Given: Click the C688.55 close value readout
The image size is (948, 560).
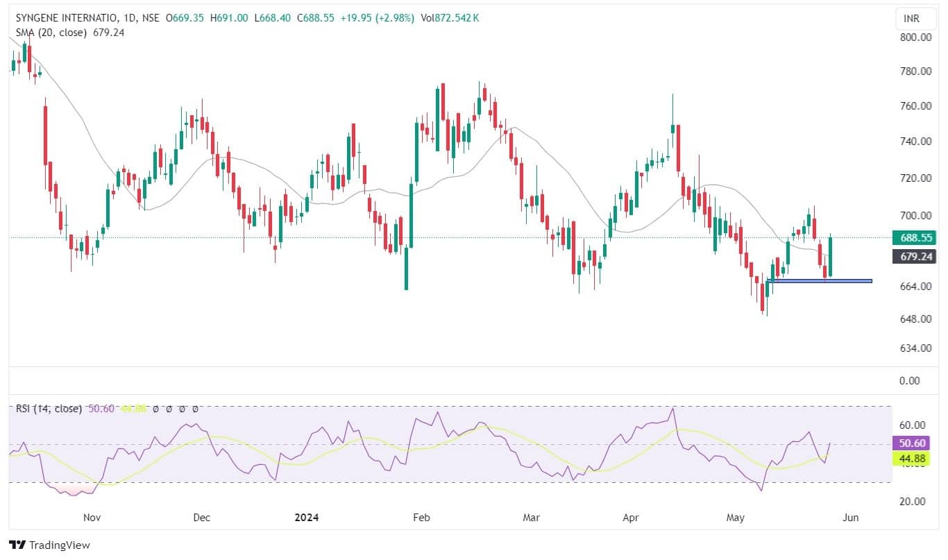Looking at the screenshot, I should coord(316,18).
